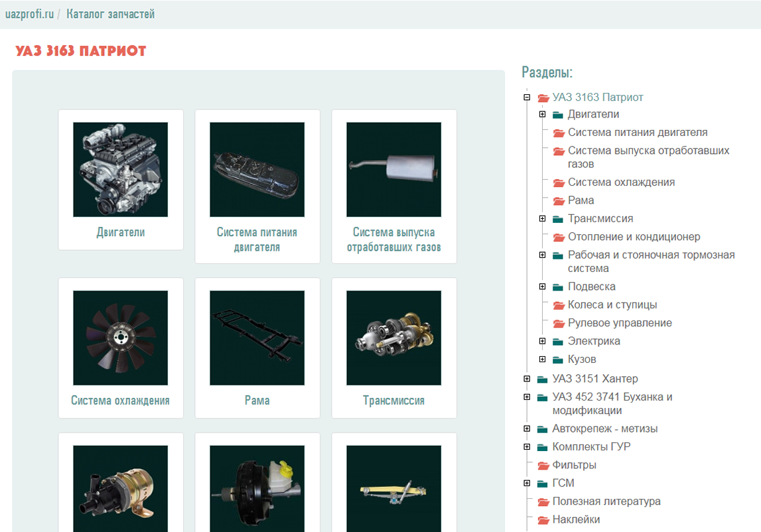
Task: Click folder icon beside УАЗ 3151 Хантер
Action: pyautogui.click(x=543, y=379)
